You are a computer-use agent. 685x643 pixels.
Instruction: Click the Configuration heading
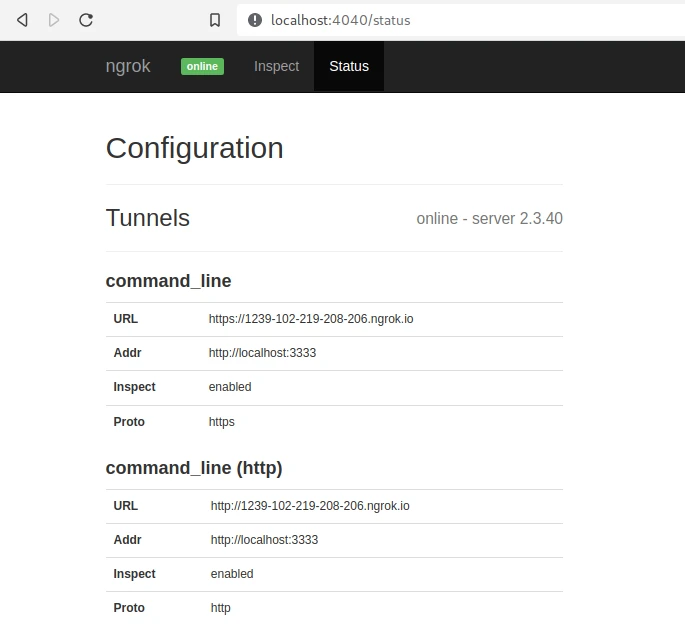(x=195, y=148)
